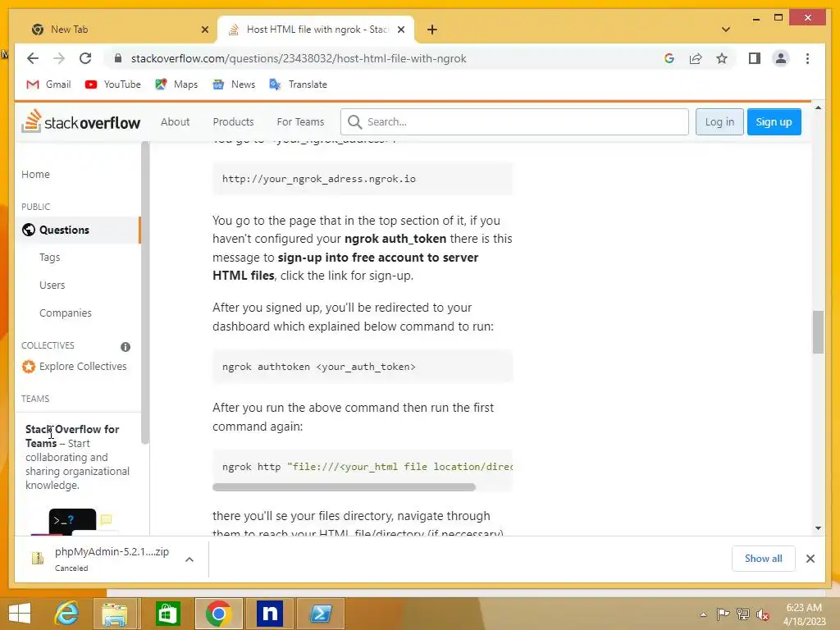Go to Home in sidebar
This screenshot has height=630, width=840.
click(35, 174)
